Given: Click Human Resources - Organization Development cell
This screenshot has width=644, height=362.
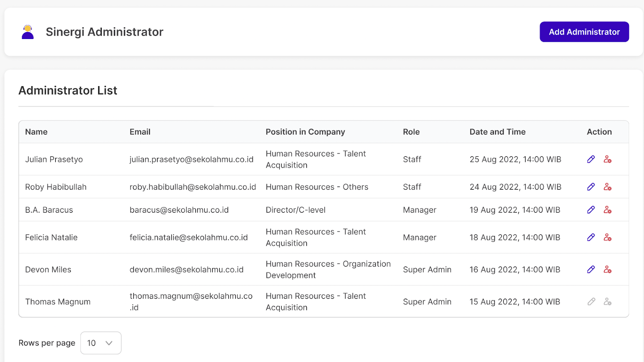Looking at the screenshot, I should tap(328, 269).
